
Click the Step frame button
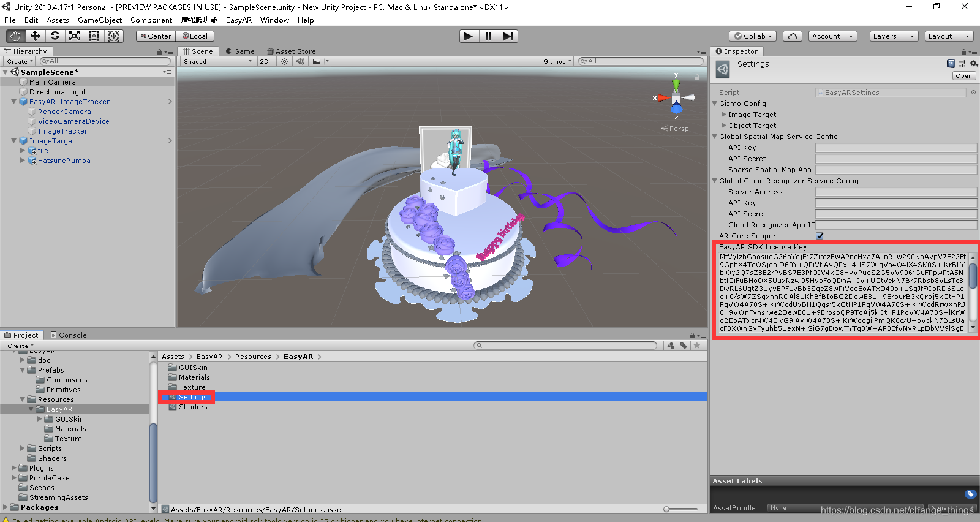(508, 36)
